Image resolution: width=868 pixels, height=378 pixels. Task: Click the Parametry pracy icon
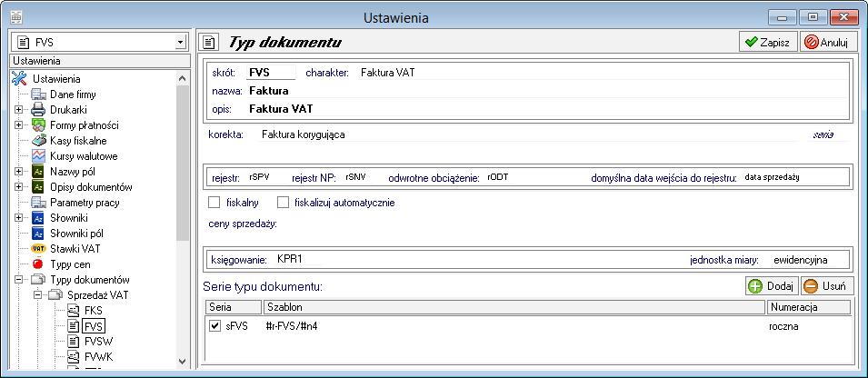pyautogui.click(x=39, y=203)
